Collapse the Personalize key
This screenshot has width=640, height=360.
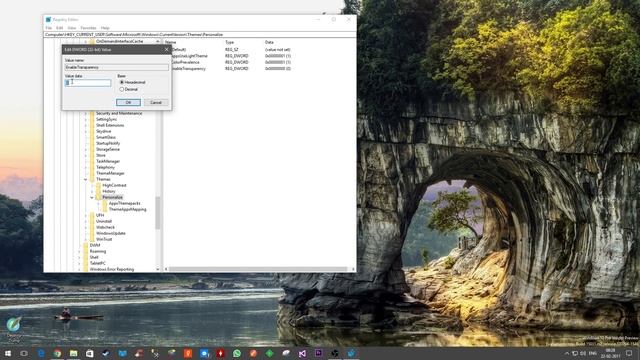[x=92, y=197]
